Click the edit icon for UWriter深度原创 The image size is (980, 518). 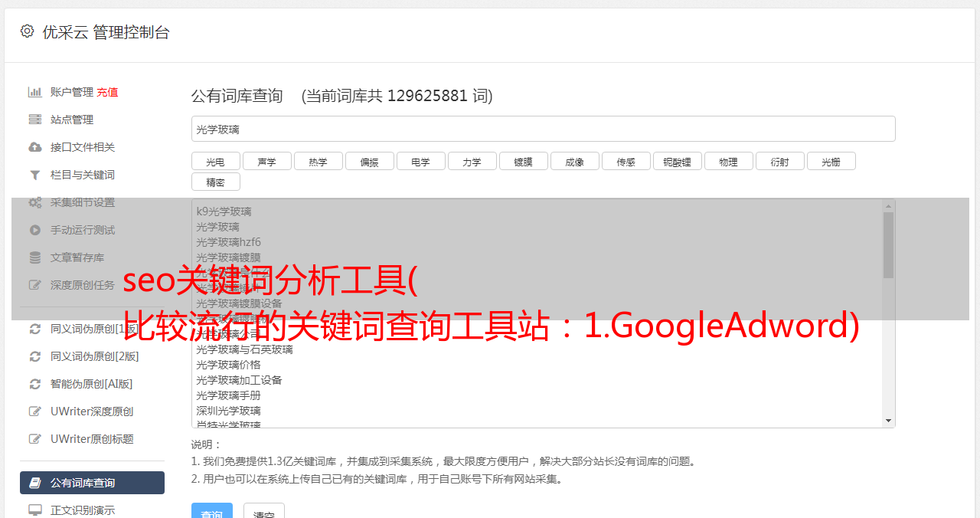coord(35,411)
